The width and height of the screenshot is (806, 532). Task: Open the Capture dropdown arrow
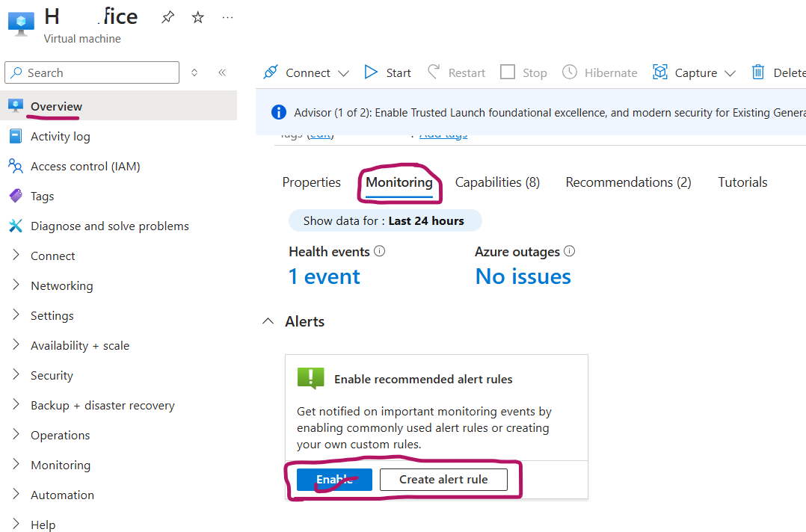pos(730,72)
